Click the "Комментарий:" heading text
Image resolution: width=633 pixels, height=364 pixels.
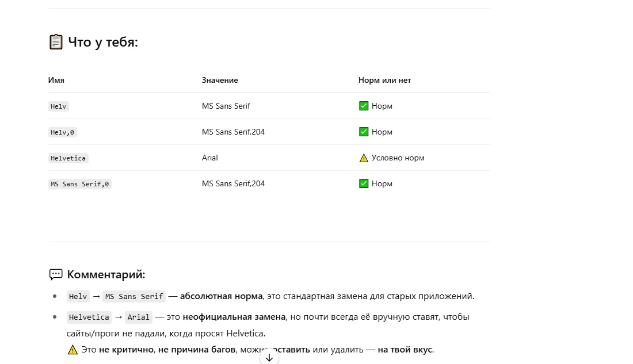(x=106, y=274)
